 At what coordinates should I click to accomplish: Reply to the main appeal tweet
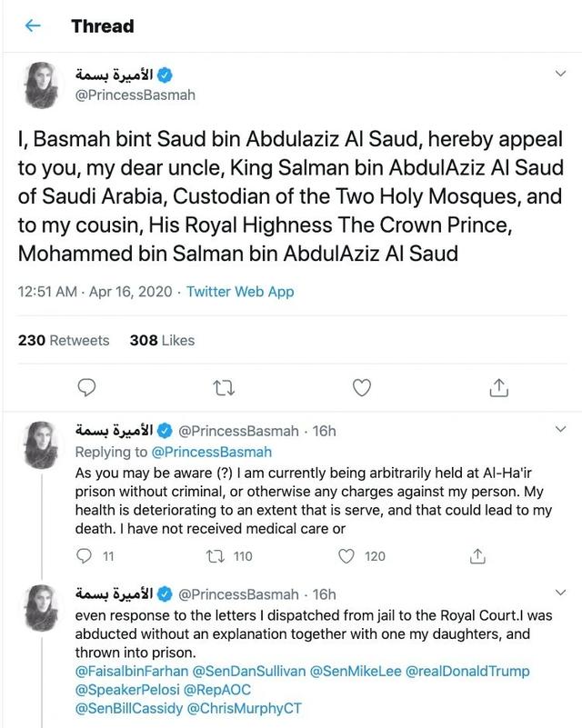coord(86,387)
